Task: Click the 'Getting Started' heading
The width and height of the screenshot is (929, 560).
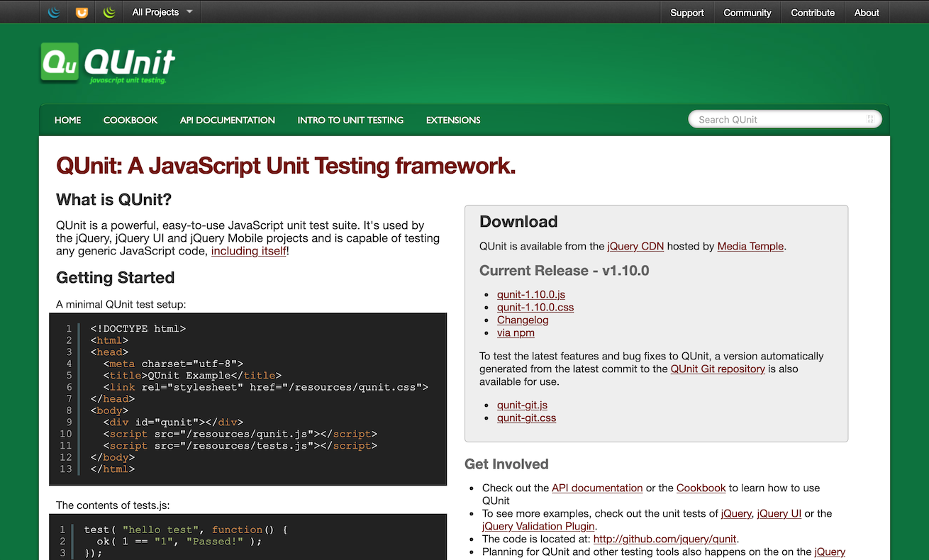Action: [x=116, y=277]
